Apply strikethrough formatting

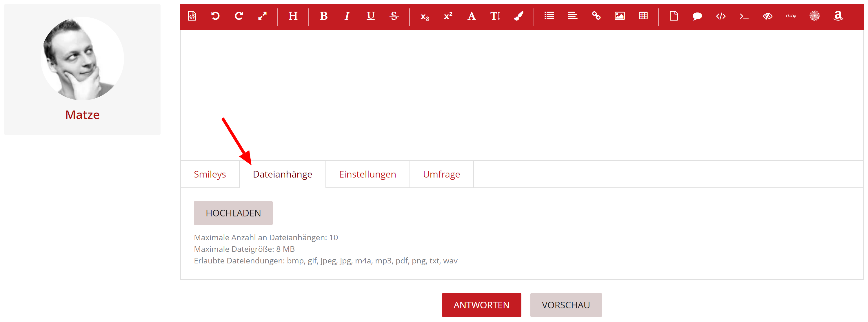(394, 16)
